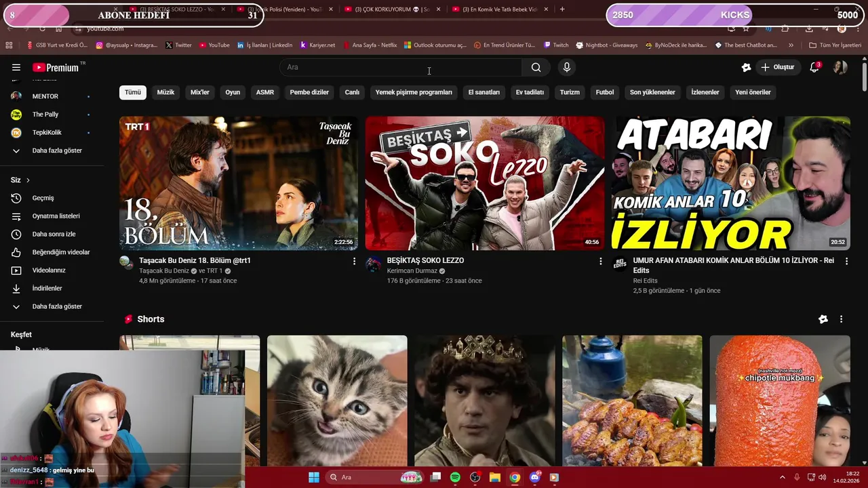This screenshot has width=868, height=488.
Task: Open Beğendiğim videolar in sidebar
Action: coord(52,252)
